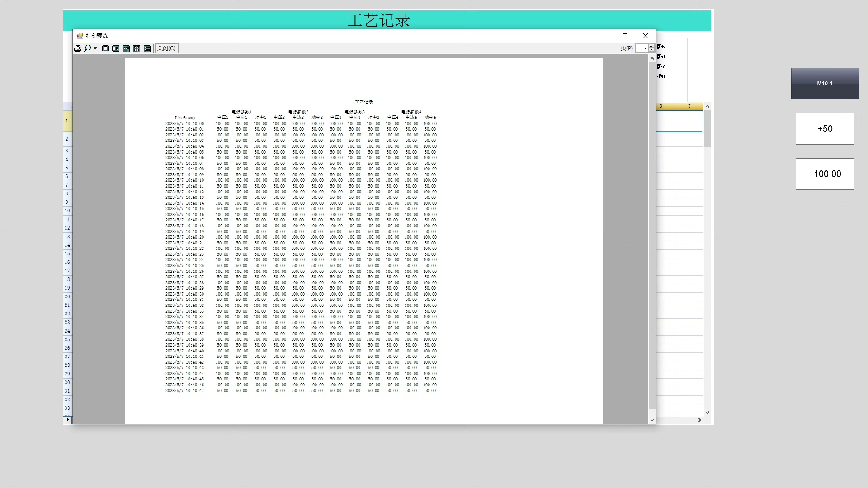Select the three-page layout view

(126, 48)
